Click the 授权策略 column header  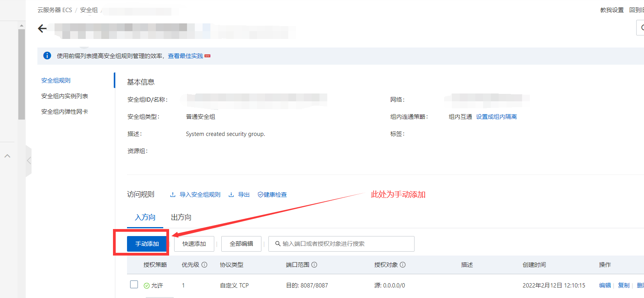(155, 265)
